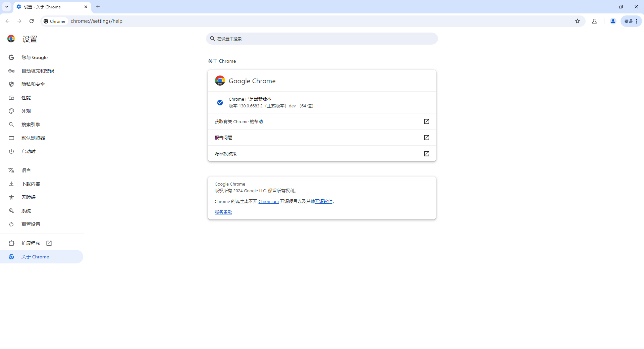Click the download icon beside 下载内容

[x=11, y=184]
